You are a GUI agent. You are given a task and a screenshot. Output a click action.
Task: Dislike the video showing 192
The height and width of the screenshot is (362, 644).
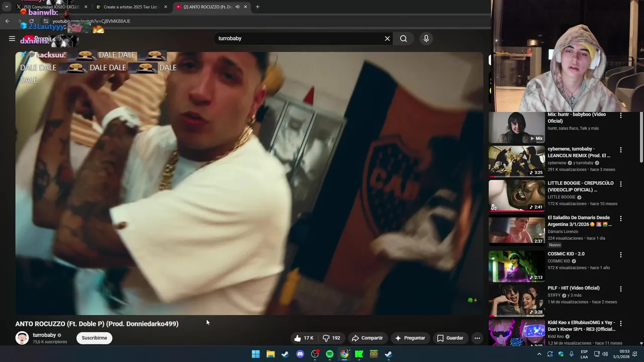[332, 338]
